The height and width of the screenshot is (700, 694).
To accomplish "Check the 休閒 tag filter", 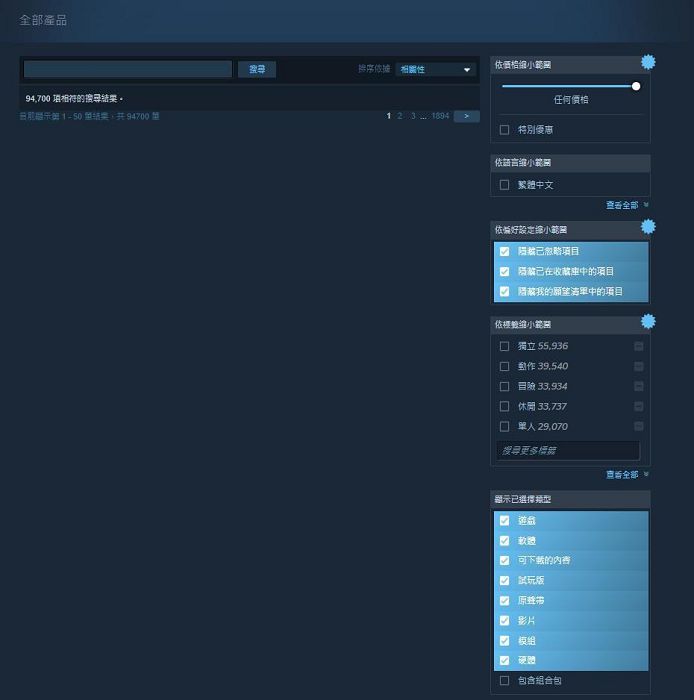I will (504, 406).
